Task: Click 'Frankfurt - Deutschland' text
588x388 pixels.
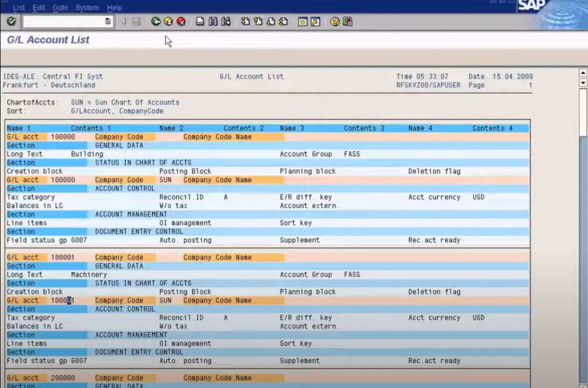Action: pyautogui.click(x=49, y=85)
